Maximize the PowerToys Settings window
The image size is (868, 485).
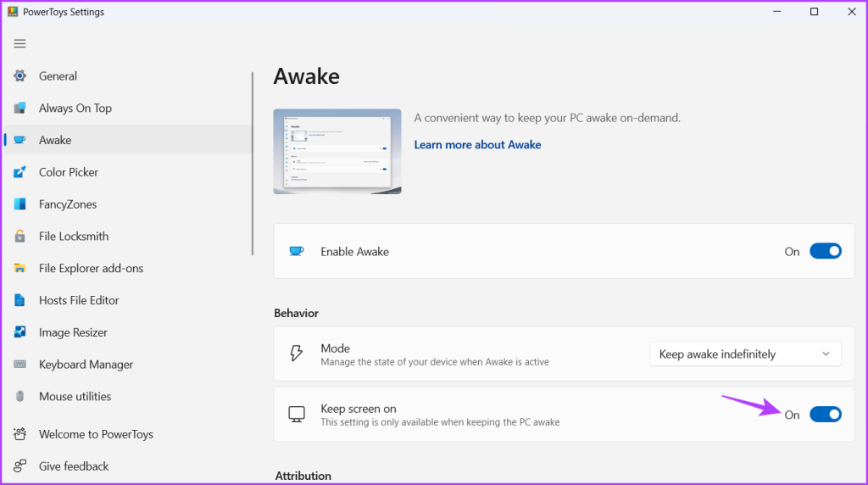[815, 12]
